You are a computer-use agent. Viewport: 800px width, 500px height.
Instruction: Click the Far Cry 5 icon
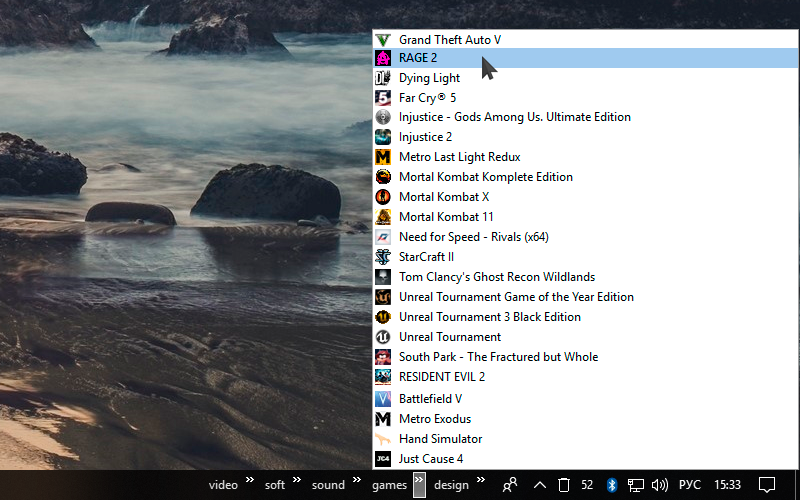click(383, 97)
